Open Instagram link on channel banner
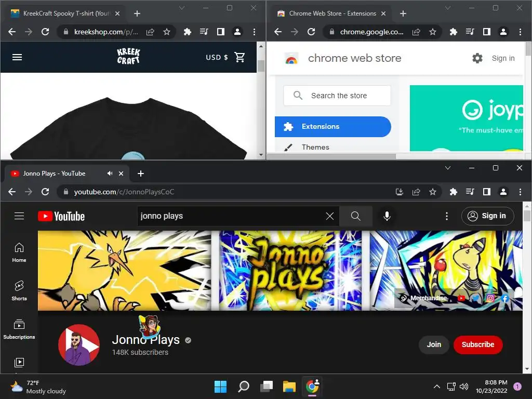Screen dimensions: 532x399 click(x=490, y=298)
